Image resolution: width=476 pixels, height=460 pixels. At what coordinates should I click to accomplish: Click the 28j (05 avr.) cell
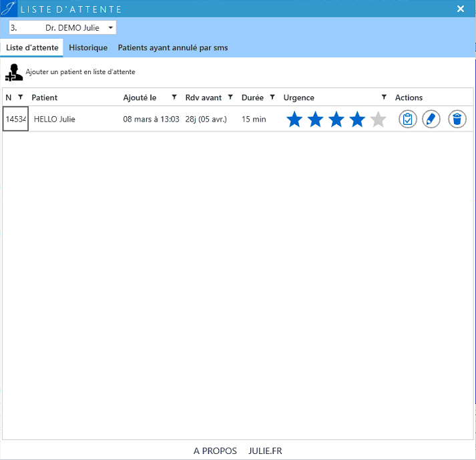(206, 119)
